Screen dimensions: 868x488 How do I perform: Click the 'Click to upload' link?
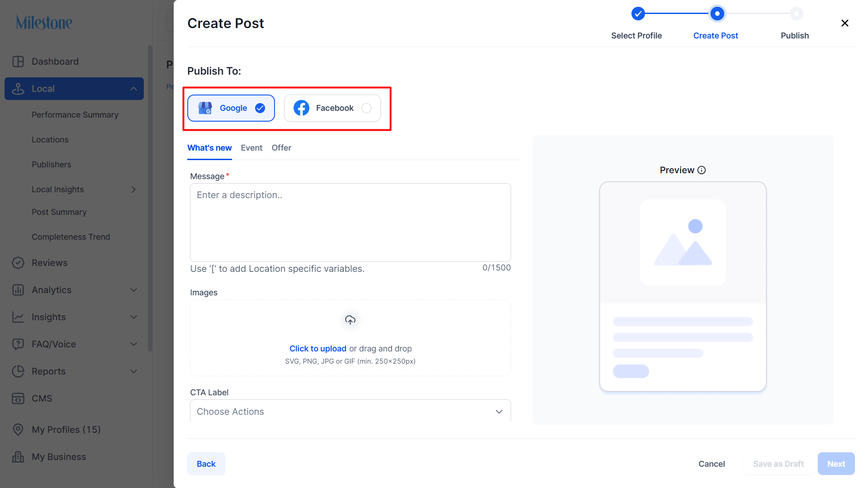tap(318, 349)
